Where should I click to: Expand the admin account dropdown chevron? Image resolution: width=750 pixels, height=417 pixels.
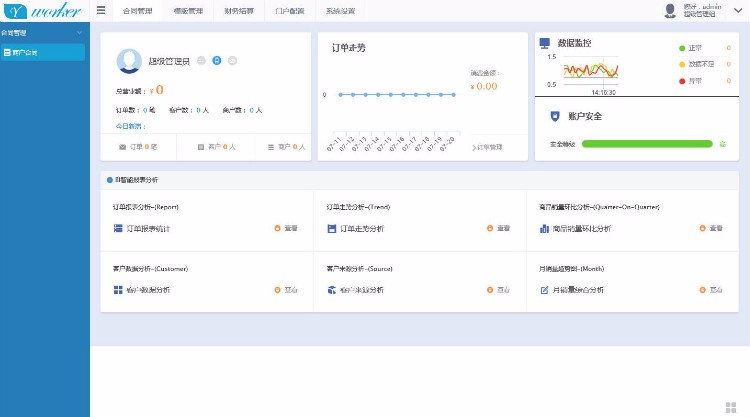tap(738, 10)
